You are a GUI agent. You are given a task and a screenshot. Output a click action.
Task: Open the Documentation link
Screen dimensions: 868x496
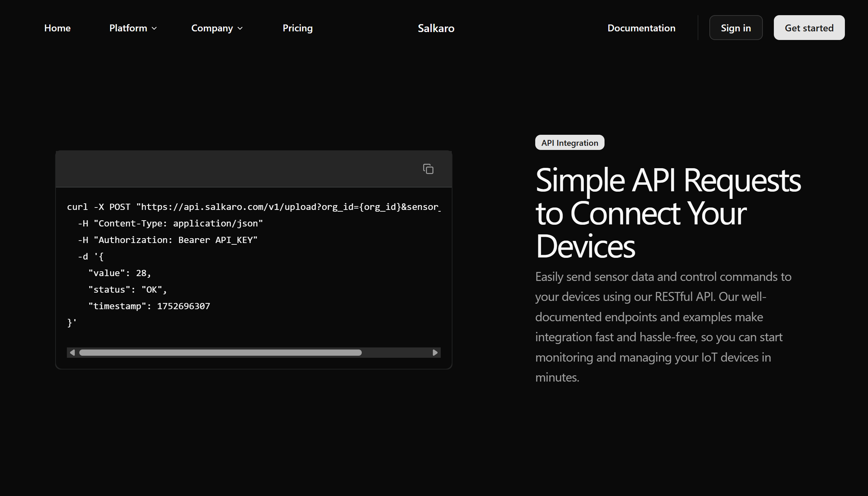[641, 28]
